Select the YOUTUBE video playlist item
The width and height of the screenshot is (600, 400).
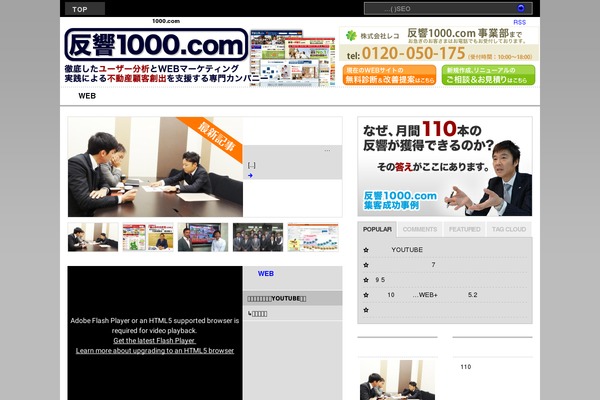tap(293, 299)
